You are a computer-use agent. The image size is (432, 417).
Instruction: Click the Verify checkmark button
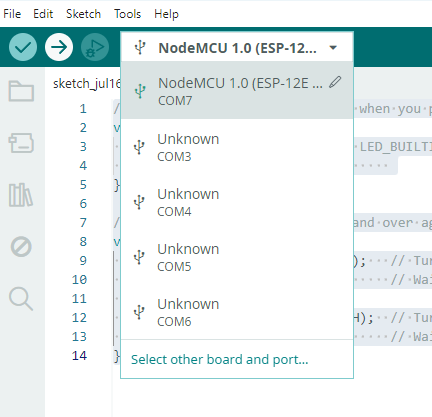[23, 47]
